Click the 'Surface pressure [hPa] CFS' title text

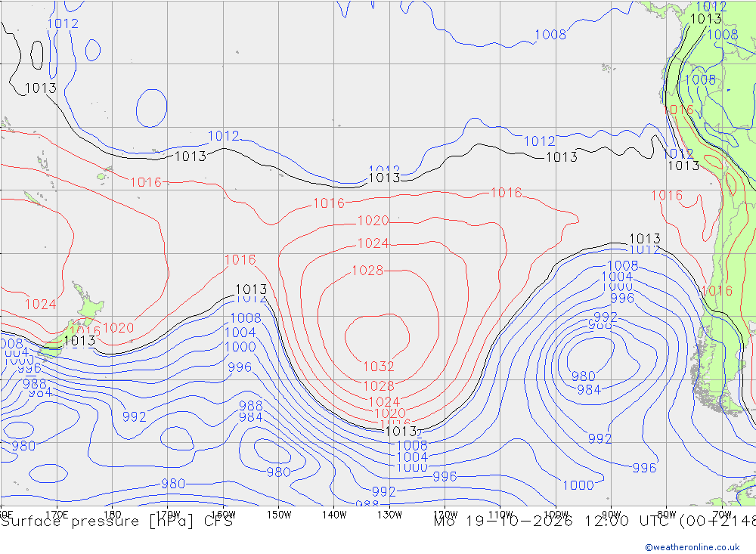(x=116, y=522)
